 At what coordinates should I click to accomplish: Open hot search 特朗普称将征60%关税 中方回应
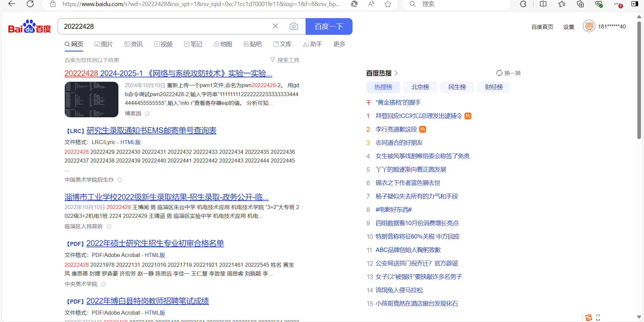pyautogui.click(x=418, y=237)
